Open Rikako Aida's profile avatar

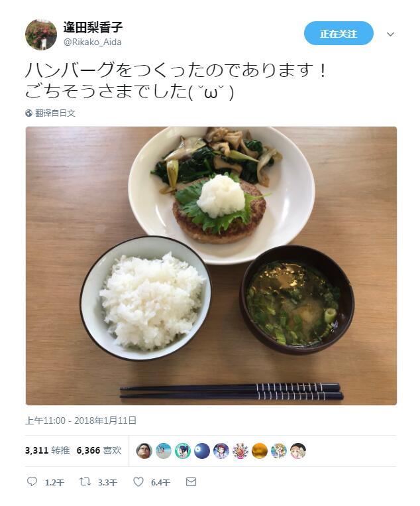tap(41, 34)
